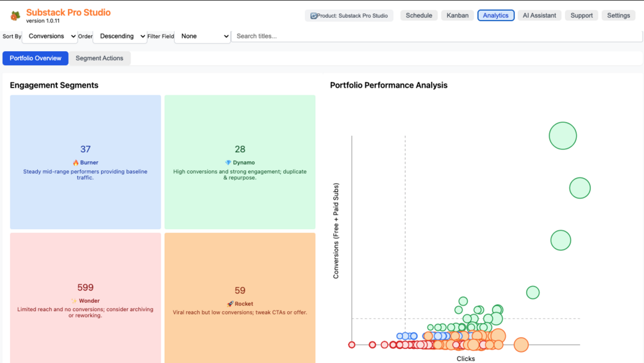Expand the Order dropdown set to Descending
644x363 pixels.
pyautogui.click(x=120, y=36)
